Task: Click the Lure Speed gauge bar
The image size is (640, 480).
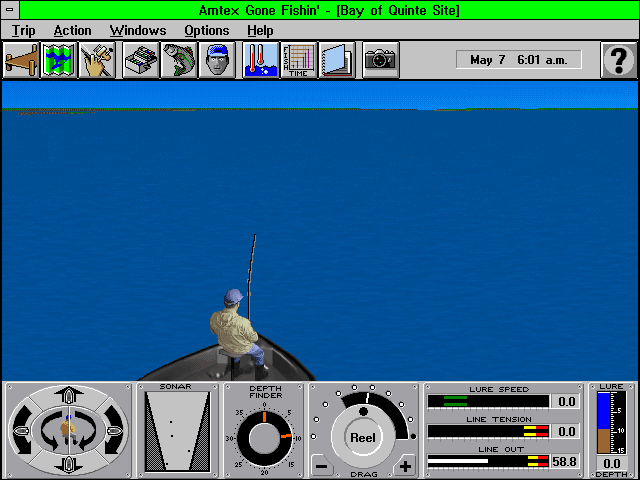Action: (x=488, y=402)
